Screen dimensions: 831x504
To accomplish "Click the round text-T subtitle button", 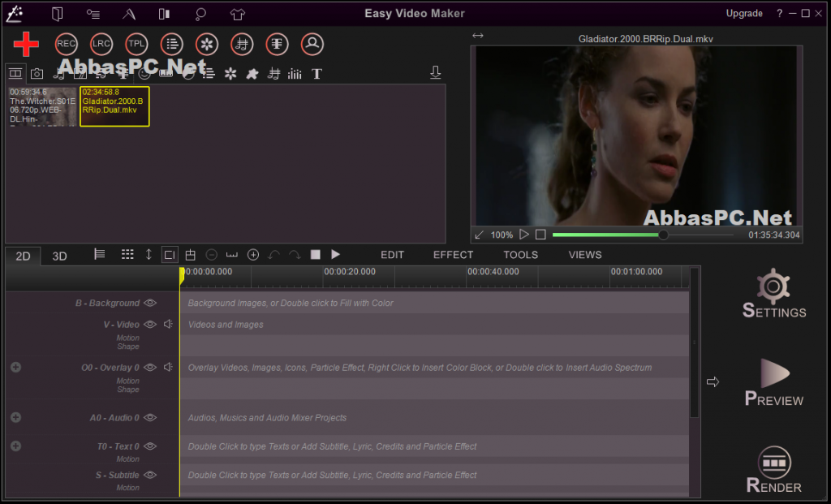I will point(278,44).
